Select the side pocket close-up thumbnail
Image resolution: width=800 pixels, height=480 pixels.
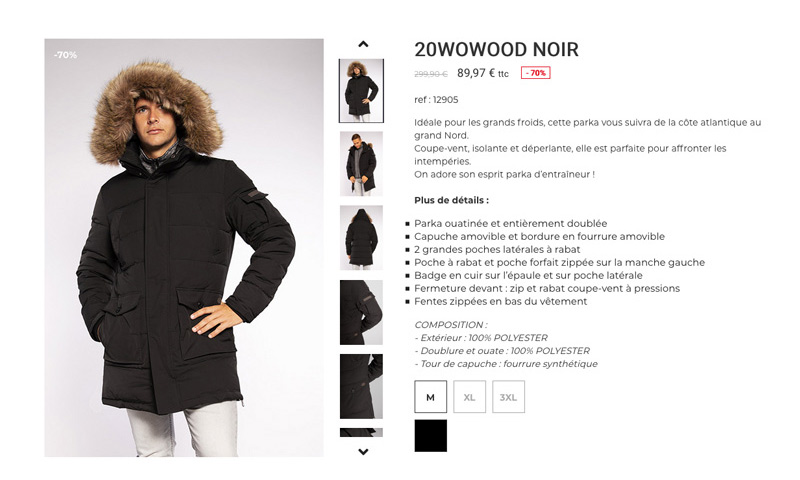361,386
